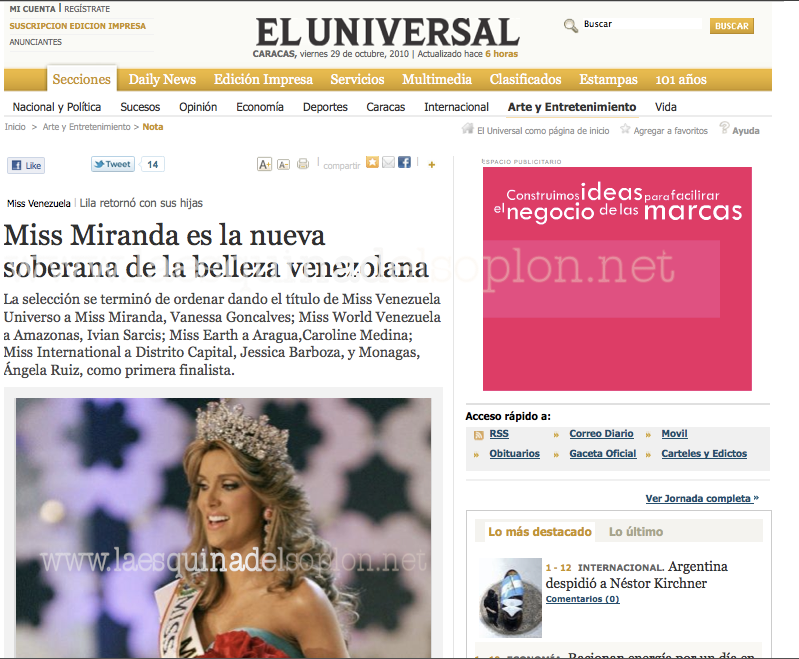799x659 pixels.
Task: Like the article on Facebook
Action: tap(26, 166)
